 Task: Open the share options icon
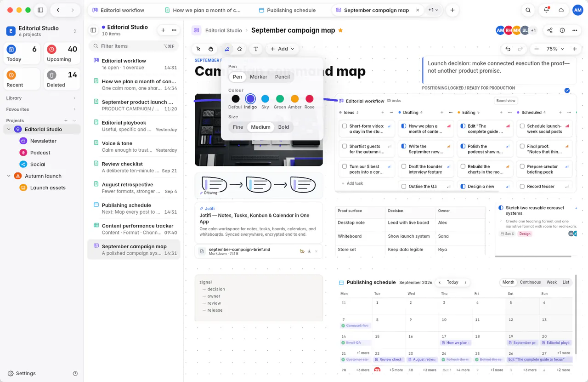[550, 30]
